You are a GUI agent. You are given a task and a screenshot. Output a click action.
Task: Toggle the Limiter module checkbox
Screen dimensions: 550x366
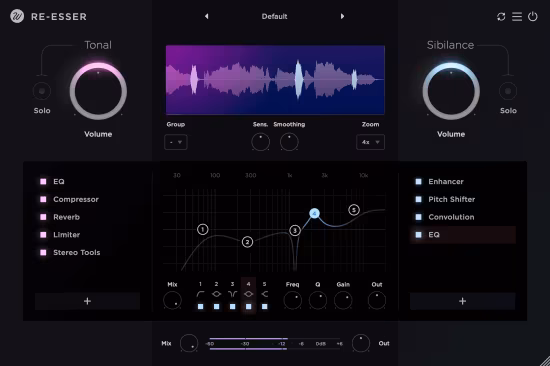pos(43,235)
